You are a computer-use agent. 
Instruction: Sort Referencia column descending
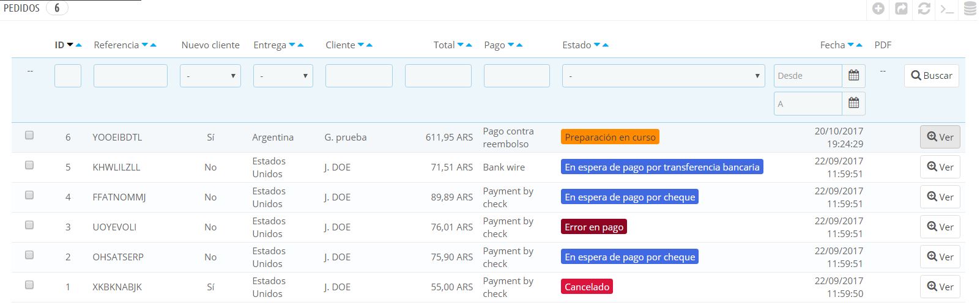point(145,45)
